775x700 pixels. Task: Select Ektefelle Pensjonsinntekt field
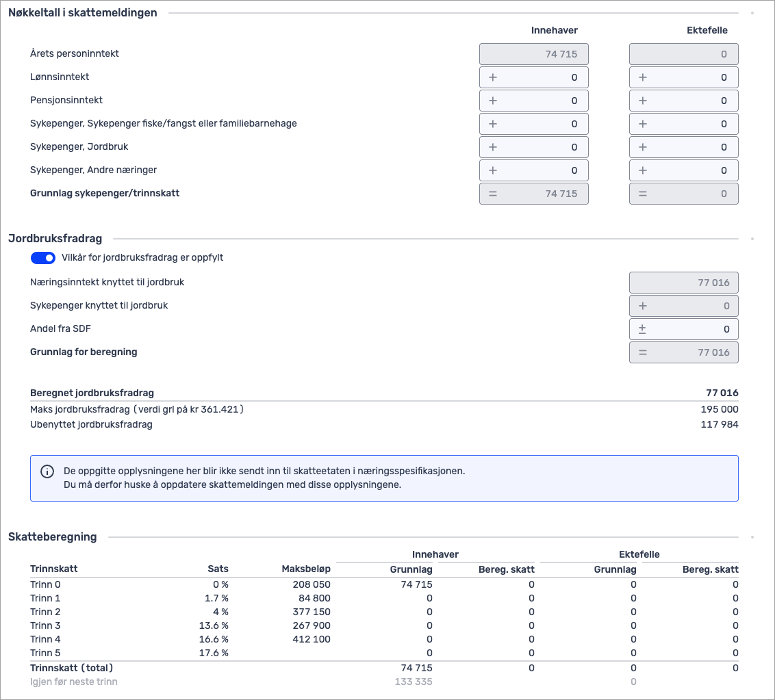tap(690, 101)
